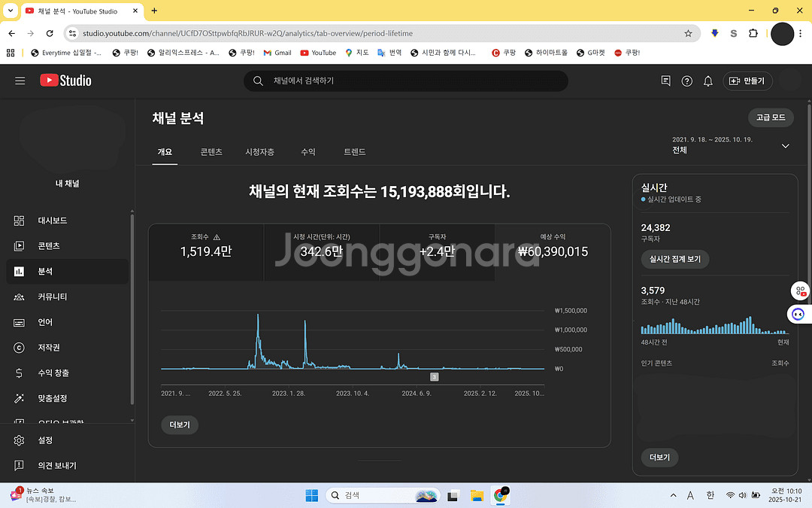Click the chart marker labeled 3

434,376
